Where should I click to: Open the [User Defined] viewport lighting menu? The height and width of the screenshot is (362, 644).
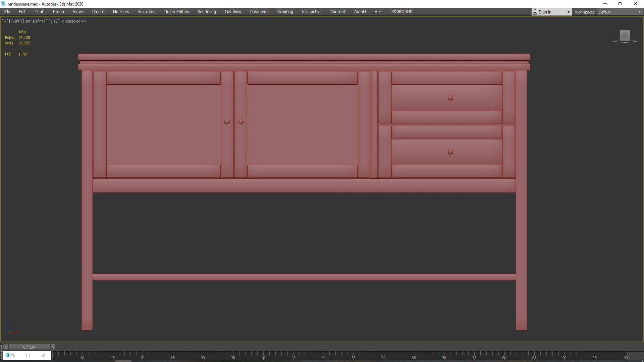(35, 21)
